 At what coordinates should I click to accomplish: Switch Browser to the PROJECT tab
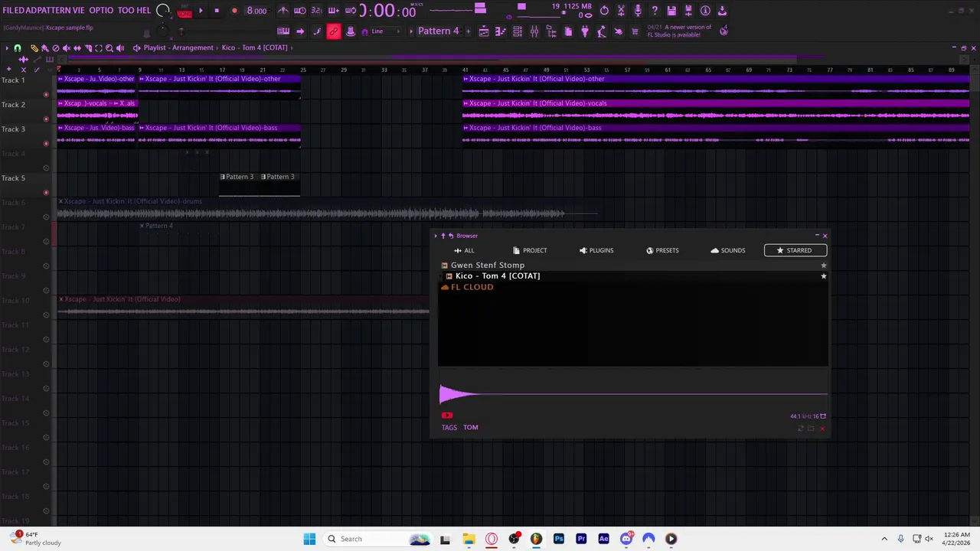point(530,250)
